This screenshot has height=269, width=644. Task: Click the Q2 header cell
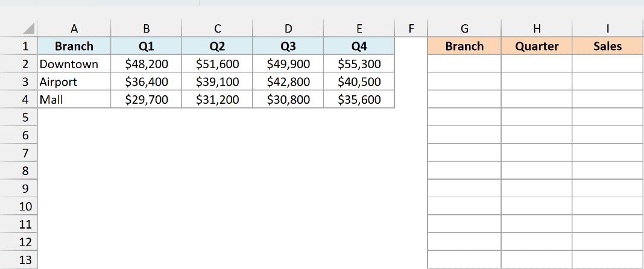(x=217, y=46)
